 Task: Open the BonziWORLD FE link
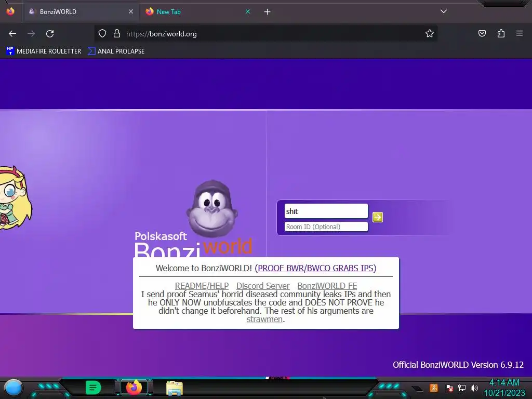click(x=327, y=286)
